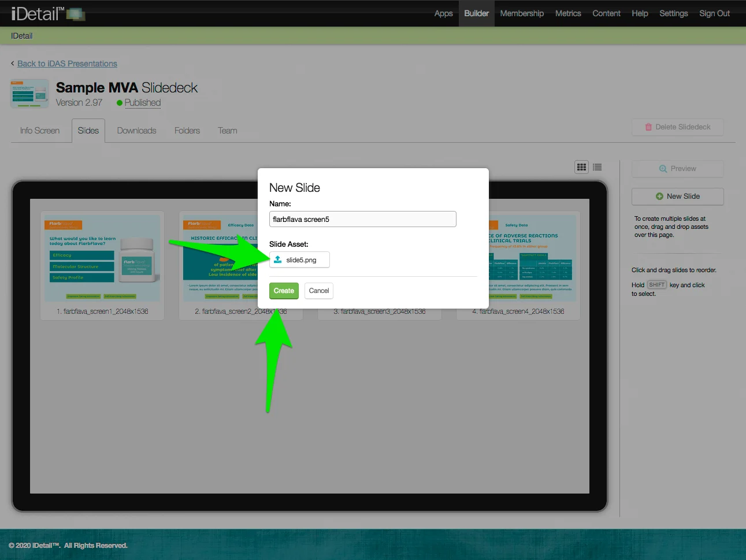Image resolution: width=746 pixels, height=560 pixels.
Task: Go to the Membership section
Action: [522, 13]
